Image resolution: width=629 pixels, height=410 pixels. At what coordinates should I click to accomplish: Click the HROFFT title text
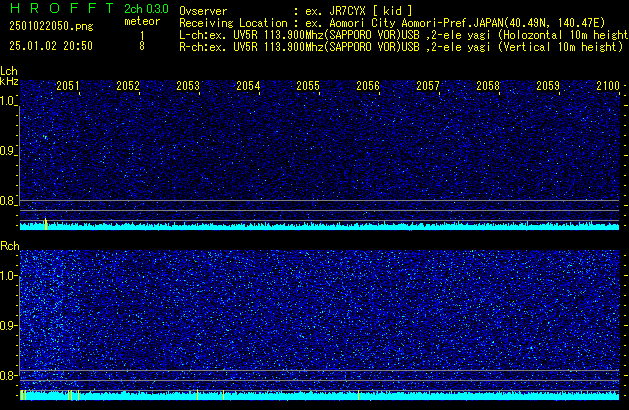tap(62, 8)
